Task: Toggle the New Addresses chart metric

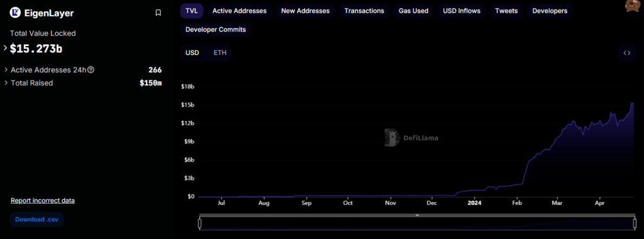Action: [x=305, y=11]
